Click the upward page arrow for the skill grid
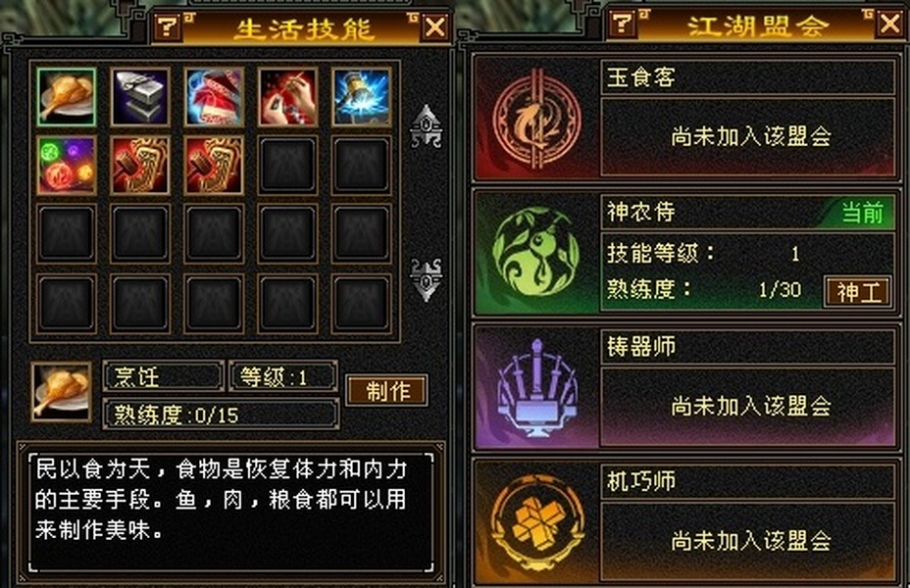This screenshot has height=588, width=910. tap(426, 125)
